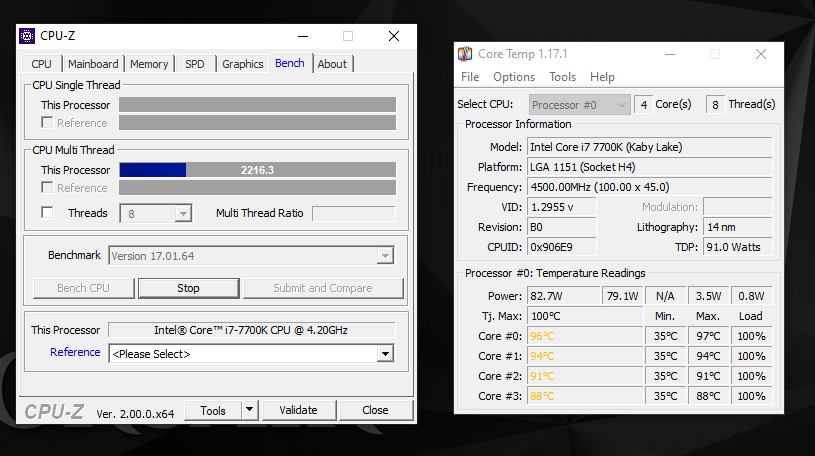The image size is (815, 456).
Task: Enable the Multi Thread Reference checkbox
Action: pos(47,187)
